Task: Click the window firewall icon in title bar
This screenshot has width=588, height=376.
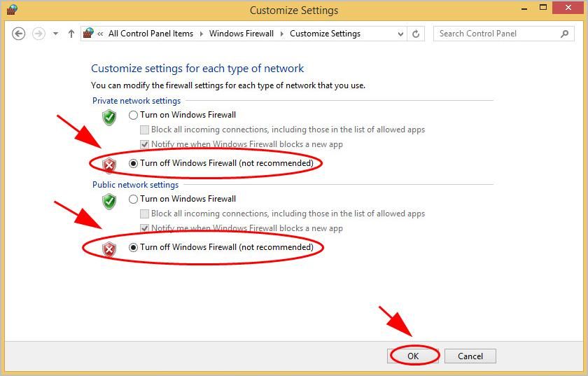Action: 12,10
